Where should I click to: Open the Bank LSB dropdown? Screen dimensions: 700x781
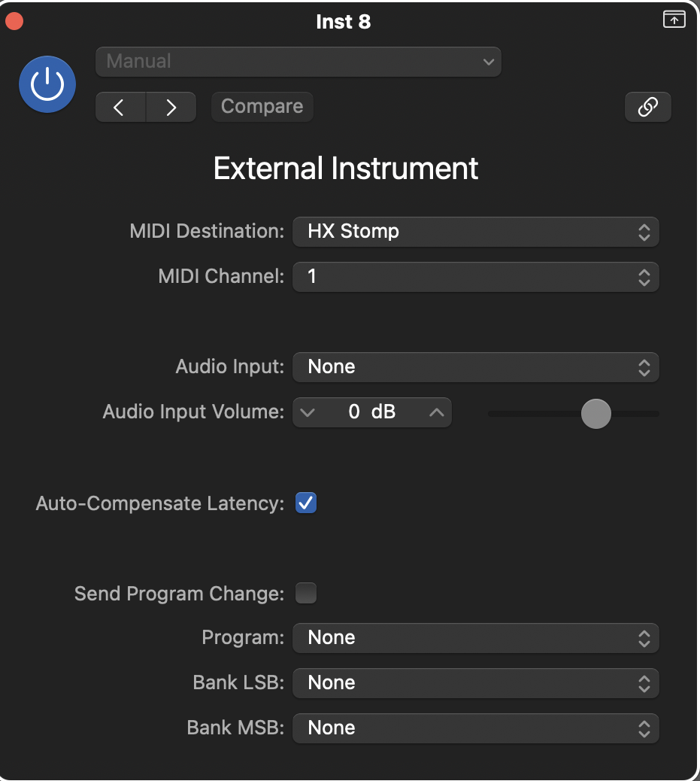click(475, 683)
